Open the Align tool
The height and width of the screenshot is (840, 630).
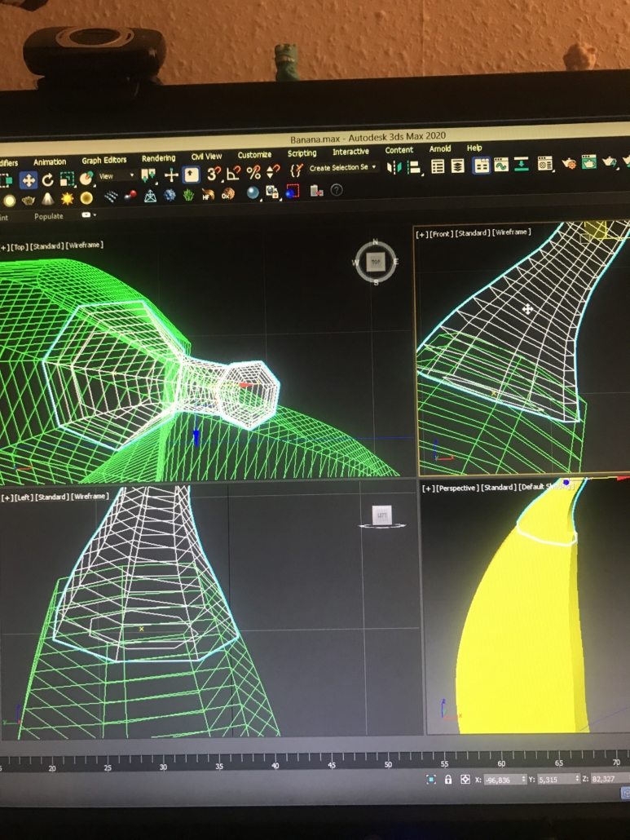[x=414, y=167]
